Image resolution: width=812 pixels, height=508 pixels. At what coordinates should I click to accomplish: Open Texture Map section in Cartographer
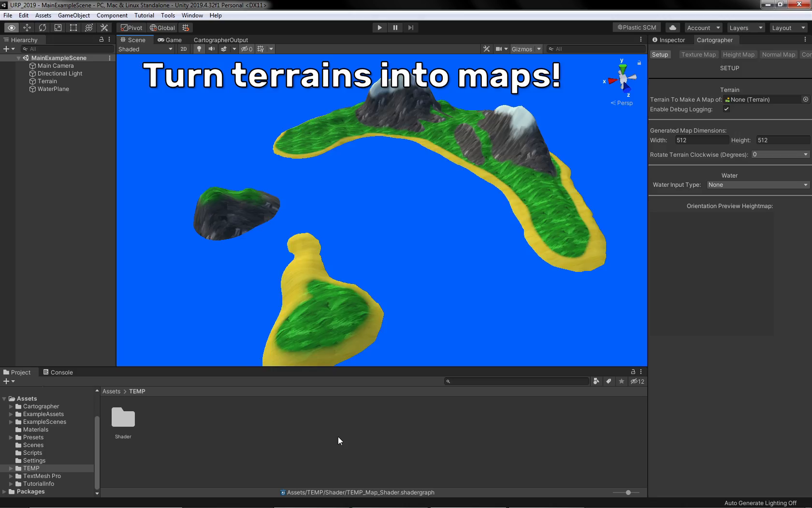tap(698, 55)
